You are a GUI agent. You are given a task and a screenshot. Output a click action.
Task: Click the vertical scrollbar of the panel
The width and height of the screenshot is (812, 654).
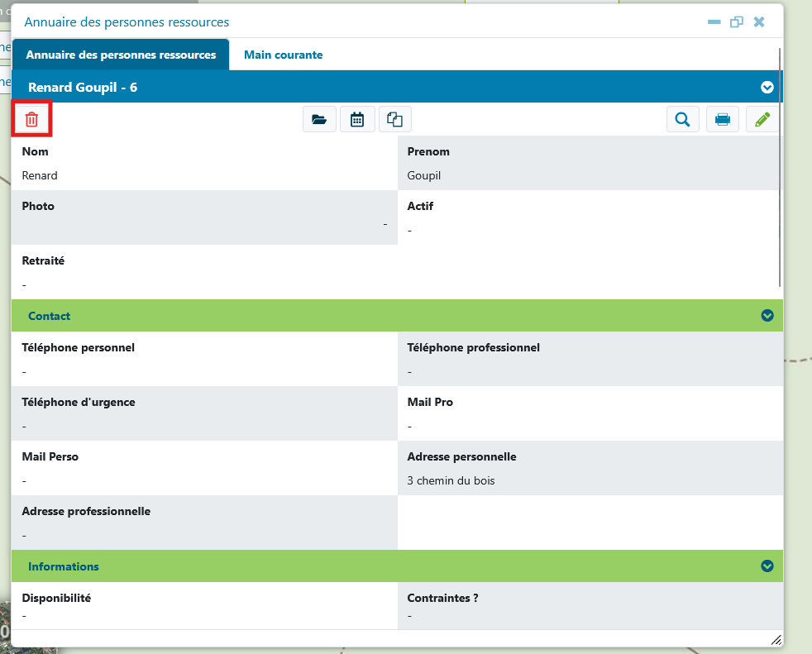pos(780,167)
